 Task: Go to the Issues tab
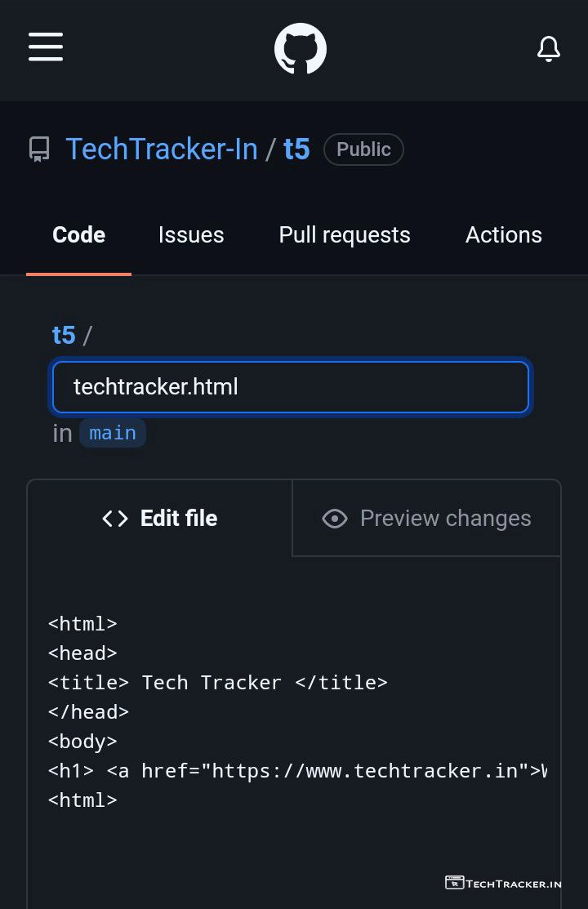tap(191, 235)
